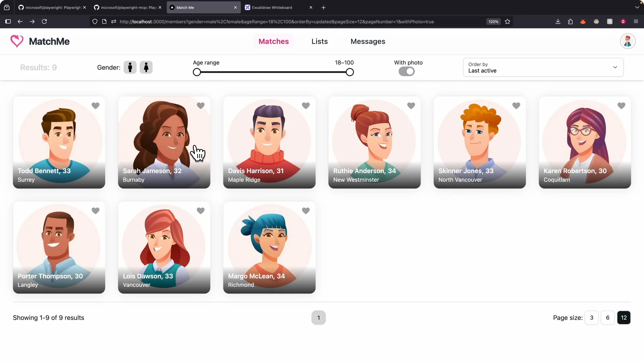Click the site permissions icon in the address bar

pyautogui.click(x=114, y=21)
